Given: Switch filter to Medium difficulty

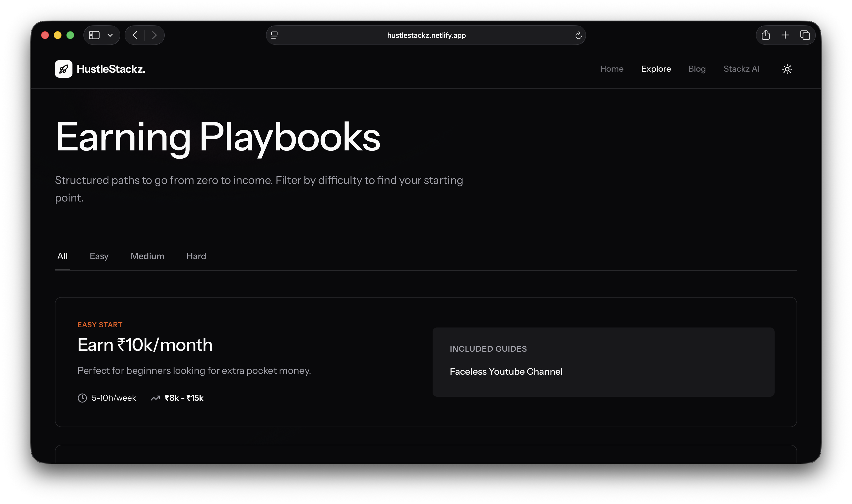Looking at the screenshot, I should pos(147,256).
